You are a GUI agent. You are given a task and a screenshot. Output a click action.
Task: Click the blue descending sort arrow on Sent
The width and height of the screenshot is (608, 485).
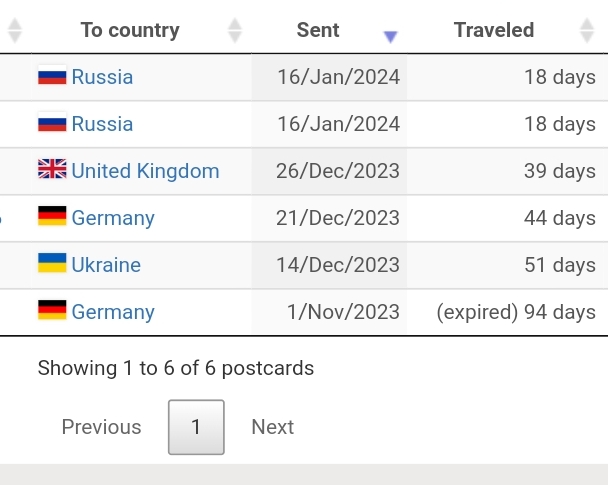click(390, 37)
